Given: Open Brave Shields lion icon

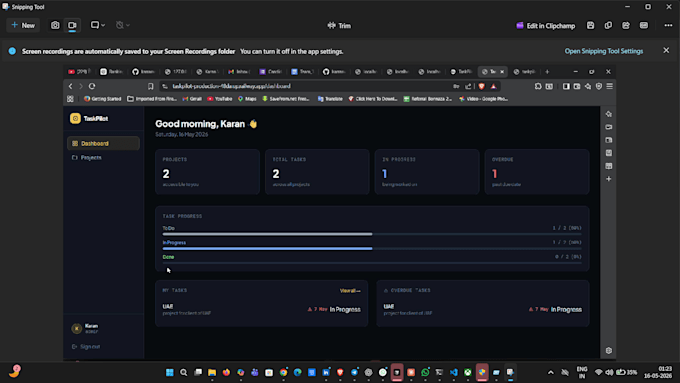Looking at the screenshot, I should [x=481, y=86].
